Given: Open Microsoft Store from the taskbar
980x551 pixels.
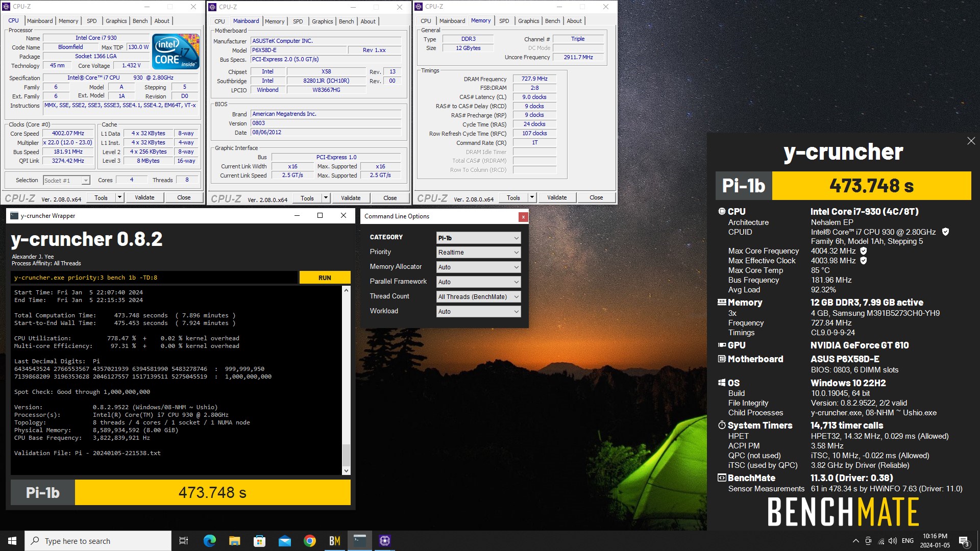Looking at the screenshot, I should (259, 541).
